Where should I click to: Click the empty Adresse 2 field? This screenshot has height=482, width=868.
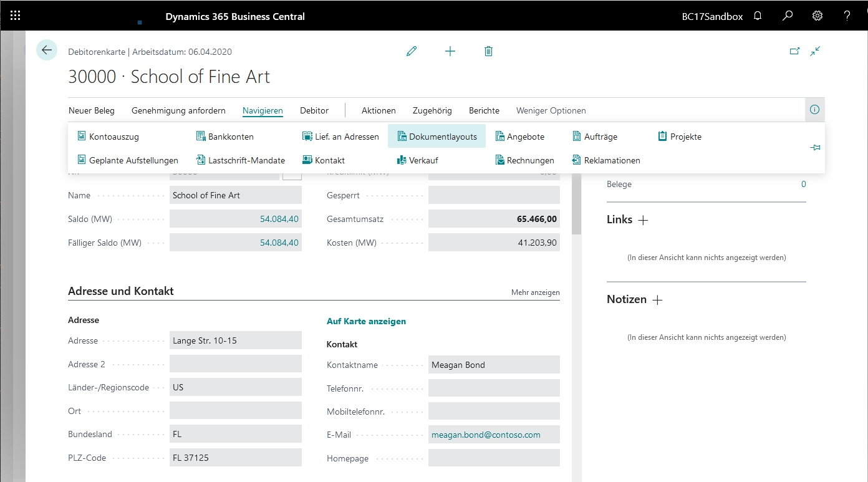click(x=236, y=364)
